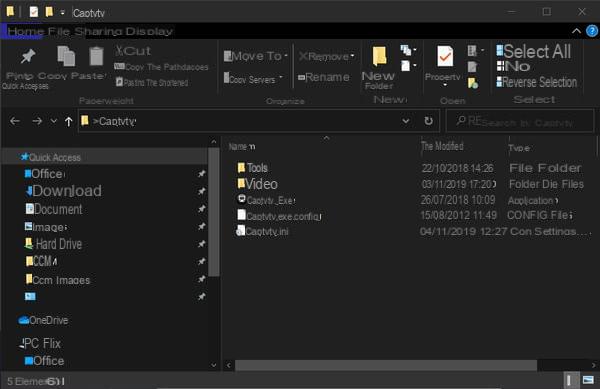
Task: Switch to Large icons view in status bar
Action: click(588, 380)
